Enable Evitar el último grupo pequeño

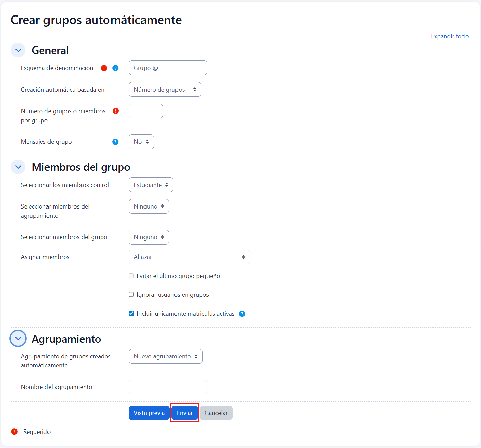tap(131, 276)
